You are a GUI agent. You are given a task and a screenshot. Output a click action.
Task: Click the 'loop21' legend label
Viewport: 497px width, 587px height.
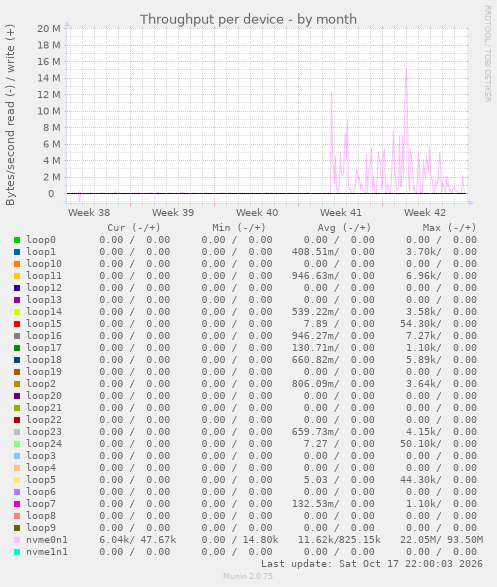[x=44, y=408]
